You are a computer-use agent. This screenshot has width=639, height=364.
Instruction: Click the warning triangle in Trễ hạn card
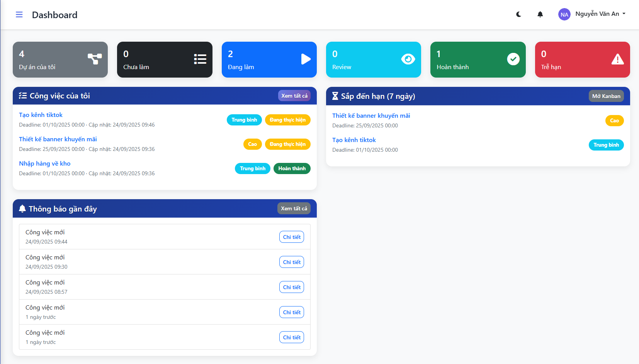(618, 59)
